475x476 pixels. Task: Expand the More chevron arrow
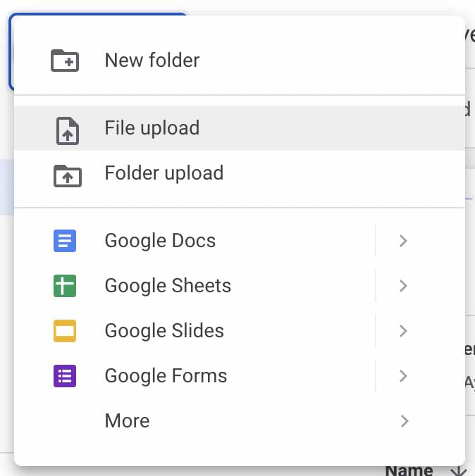point(404,421)
